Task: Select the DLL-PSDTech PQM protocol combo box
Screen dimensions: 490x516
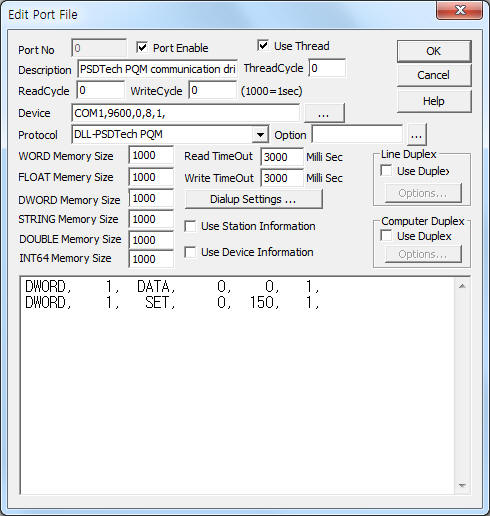Action: click(170, 135)
